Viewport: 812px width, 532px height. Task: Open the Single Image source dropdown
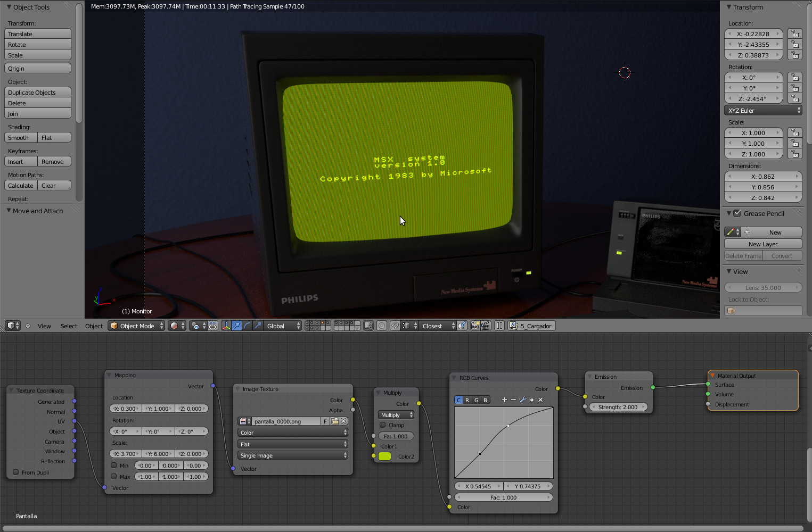coord(293,455)
